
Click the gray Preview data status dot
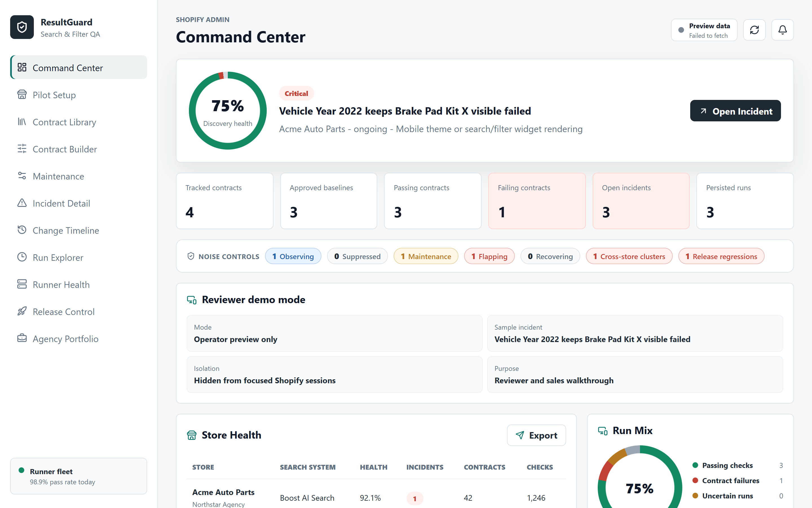pos(681,30)
